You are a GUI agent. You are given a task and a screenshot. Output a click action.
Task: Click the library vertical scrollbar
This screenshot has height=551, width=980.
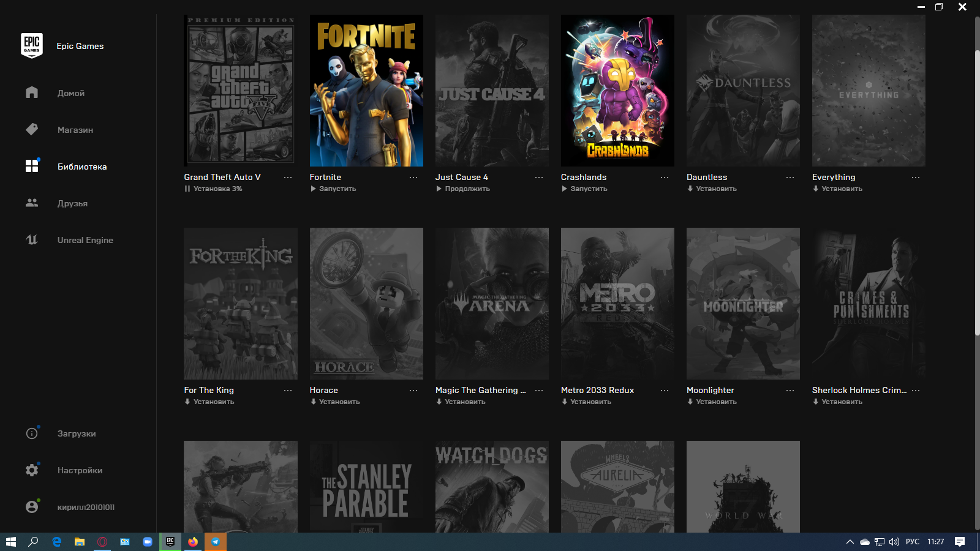[x=977, y=193]
